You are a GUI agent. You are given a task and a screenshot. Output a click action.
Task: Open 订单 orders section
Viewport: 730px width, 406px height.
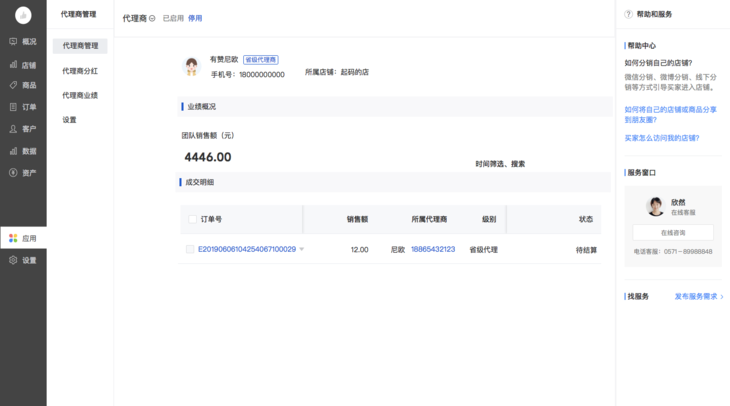click(x=23, y=107)
